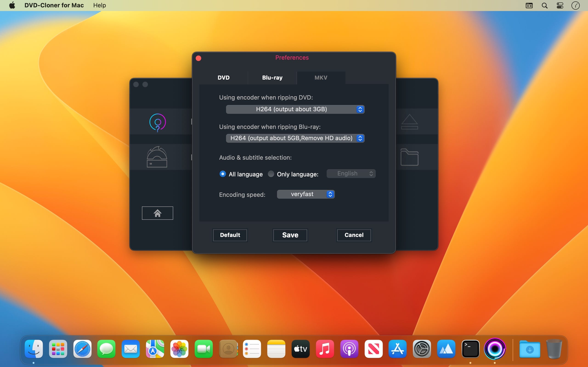Image resolution: width=588 pixels, height=367 pixels.
Task: Switch to the Blu-ray tab
Action: coord(272,78)
